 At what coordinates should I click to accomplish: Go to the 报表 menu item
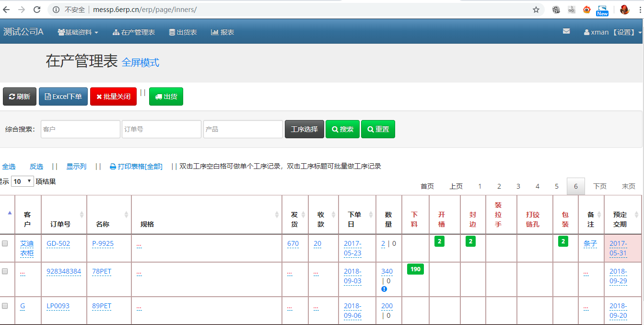click(222, 32)
